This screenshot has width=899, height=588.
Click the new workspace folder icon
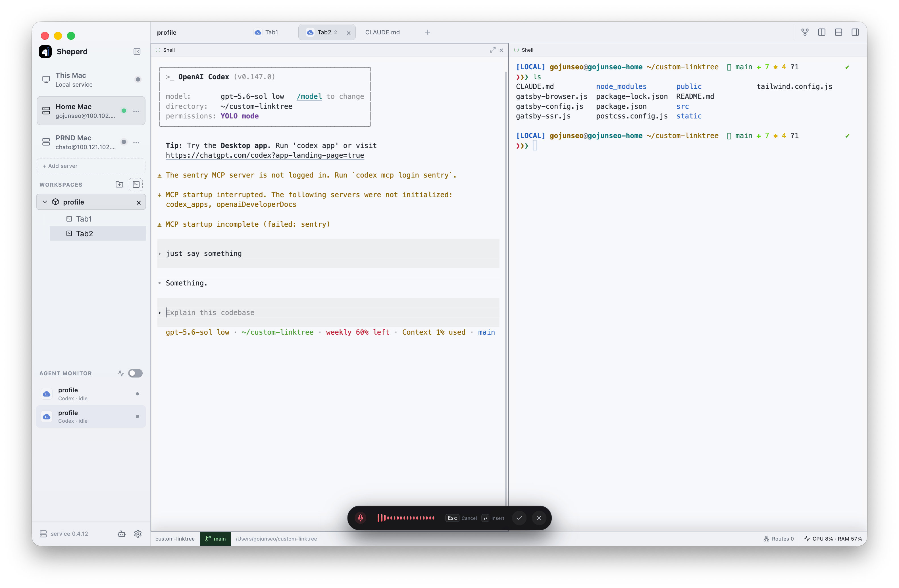[x=119, y=184]
